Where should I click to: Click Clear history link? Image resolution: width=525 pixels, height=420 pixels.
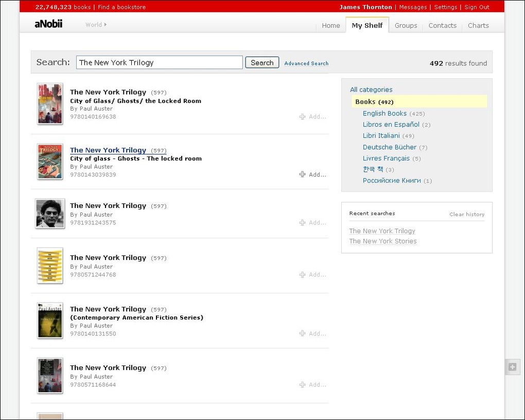pyautogui.click(x=467, y=214)
